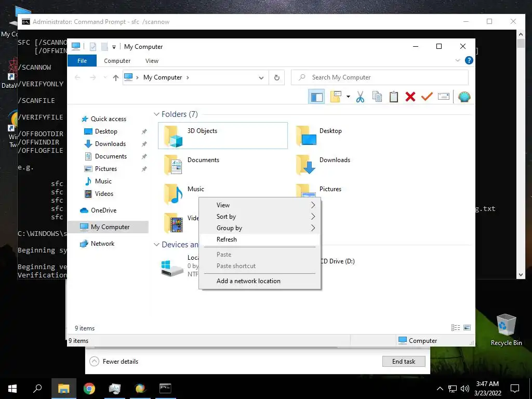Viewport: 532px width, 399px height.
Task: Switch to details view icon in status bar
Action: [x=455, y=327]
